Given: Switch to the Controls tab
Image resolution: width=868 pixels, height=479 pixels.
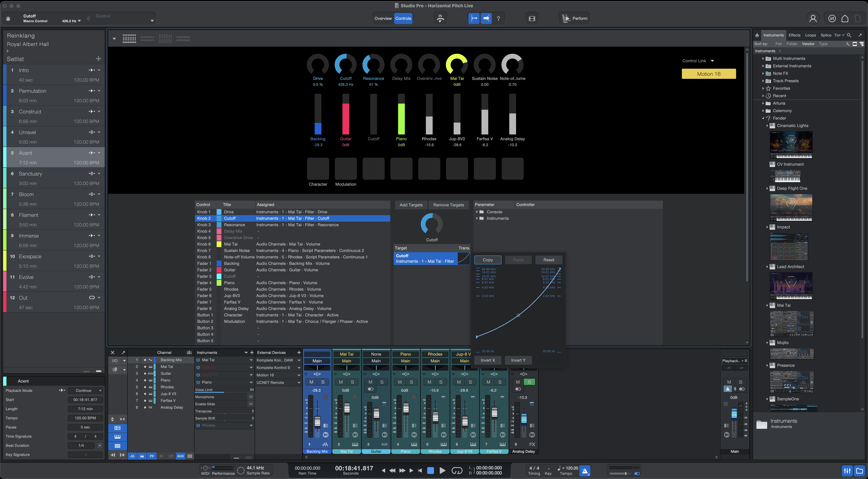Looking at the screenshot, I should (x=403, y=18).
